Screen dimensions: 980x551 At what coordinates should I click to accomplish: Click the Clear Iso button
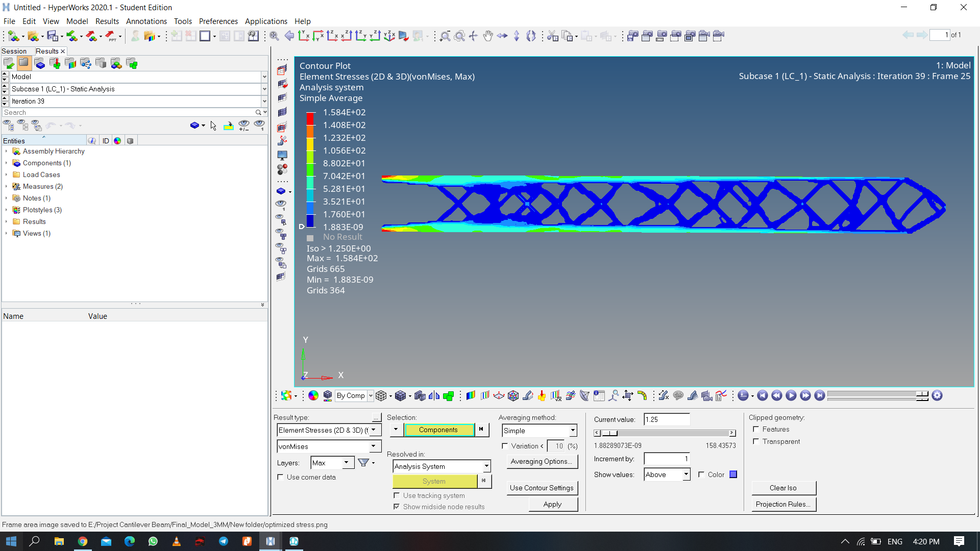[x=783, y=488]
